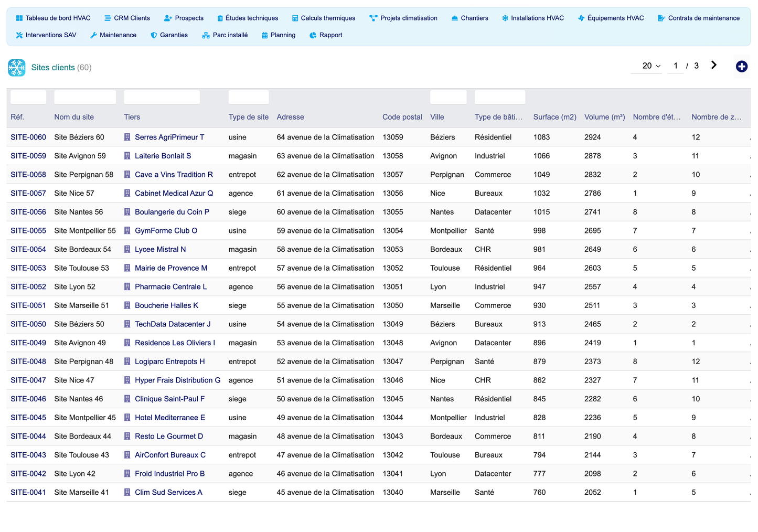Sort by Surface (m2) column

(x=554, y=117)
